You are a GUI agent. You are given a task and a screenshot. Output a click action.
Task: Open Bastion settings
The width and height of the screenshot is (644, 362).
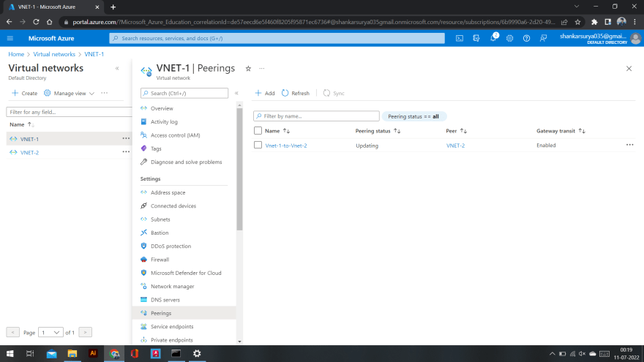[x=160, y=233]
